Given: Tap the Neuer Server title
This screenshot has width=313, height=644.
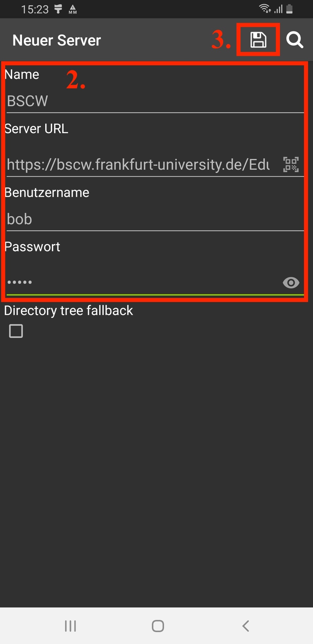Looking at the screenshot, I should pyautogui.click(x=57, y=40).
